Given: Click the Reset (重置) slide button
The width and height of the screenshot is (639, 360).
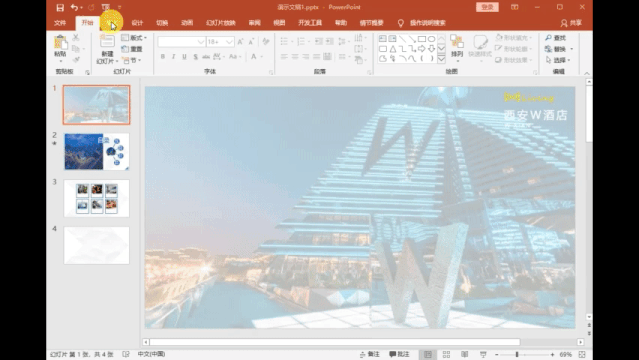Looking at the screenshot, I should point(132,49).
